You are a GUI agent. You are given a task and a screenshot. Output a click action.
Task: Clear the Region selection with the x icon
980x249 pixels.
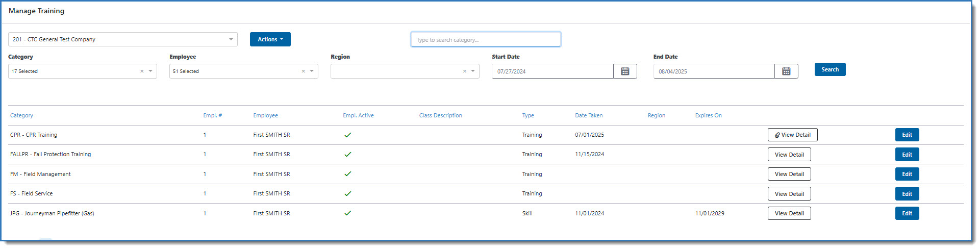[x=464, y=71]
